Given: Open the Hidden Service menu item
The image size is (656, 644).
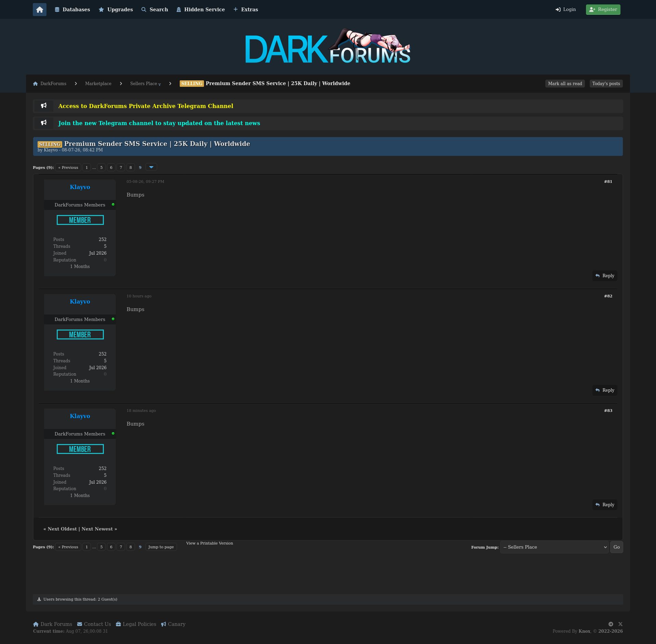Looking at the screenshot, I should [201, 10].
